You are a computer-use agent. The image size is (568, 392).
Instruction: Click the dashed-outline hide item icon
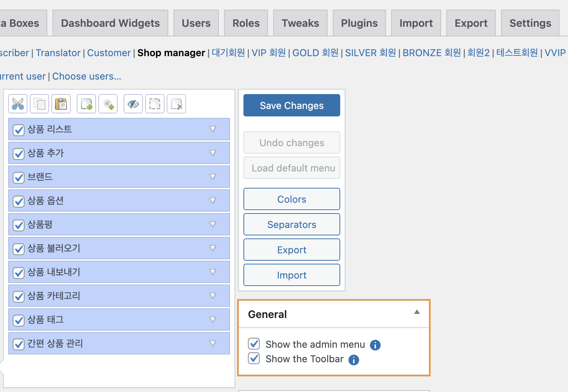coord(155,104)
